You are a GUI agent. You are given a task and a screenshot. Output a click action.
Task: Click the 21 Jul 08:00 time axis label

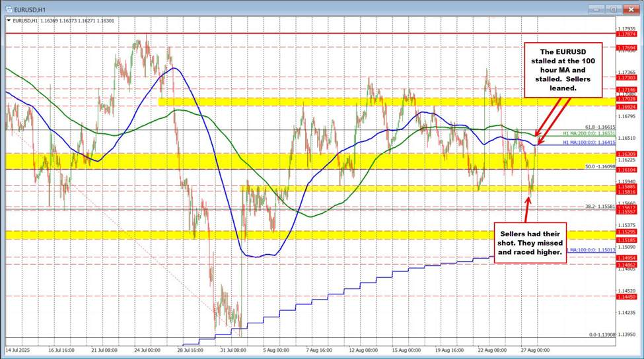(x=104, y=350)
